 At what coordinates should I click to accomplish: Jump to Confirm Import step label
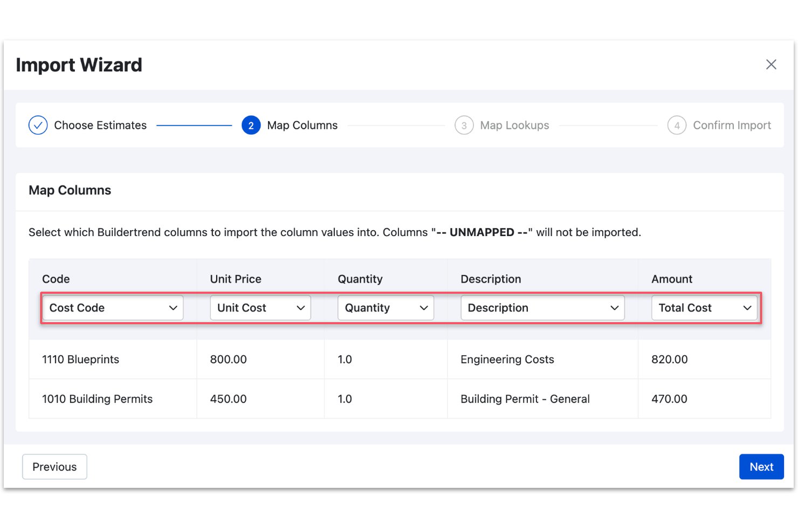(x=732, y=125)
